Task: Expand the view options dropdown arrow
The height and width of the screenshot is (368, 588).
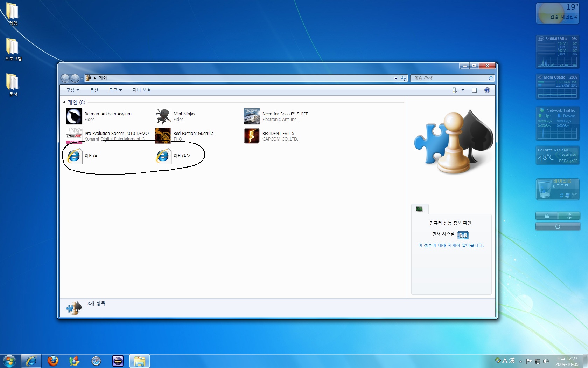Action: pyautogui.click(x=463, y=90)
